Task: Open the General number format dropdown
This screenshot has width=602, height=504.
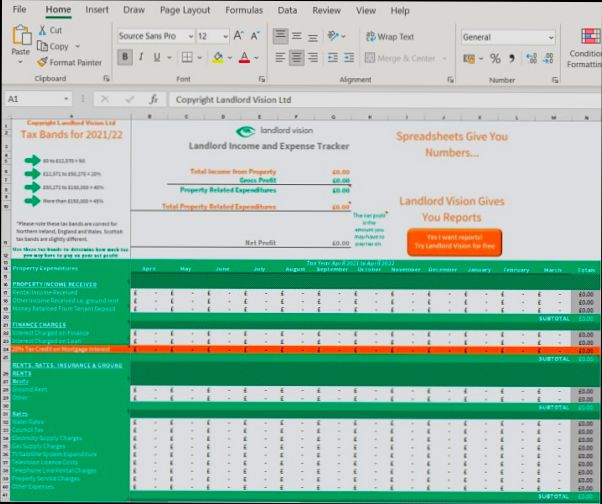Action: tap(550, 37)
